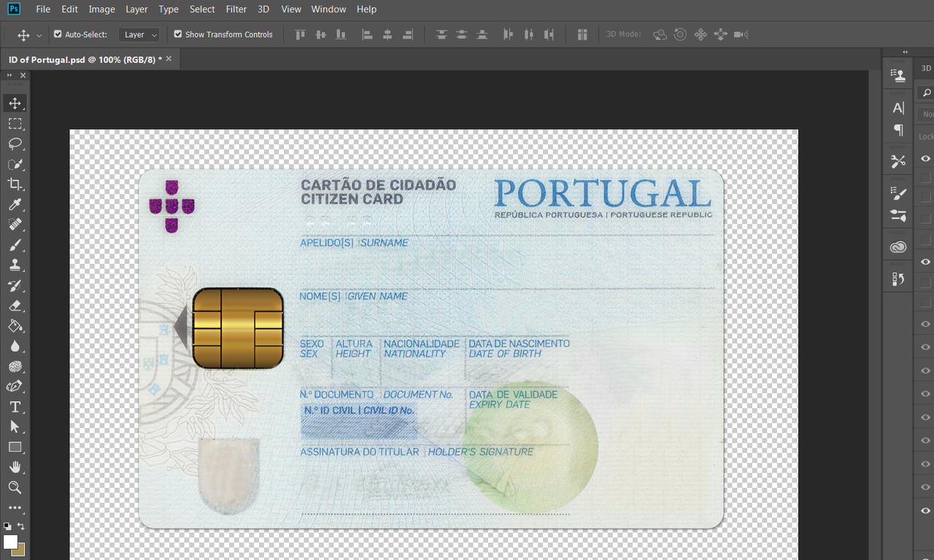Viewport: 934px width, 560px height.
Task: Open the File menu
Action: point(43,9)
